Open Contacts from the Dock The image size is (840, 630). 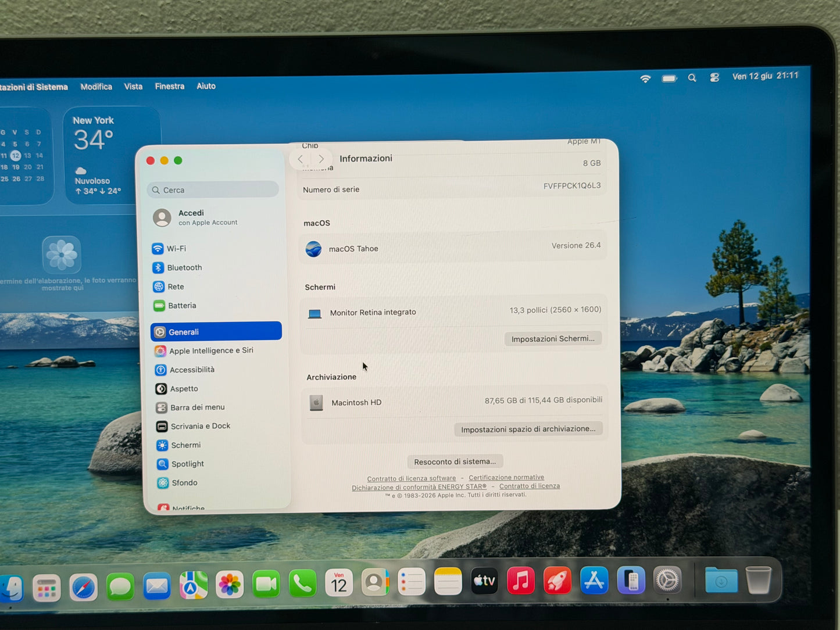[376, 582]
